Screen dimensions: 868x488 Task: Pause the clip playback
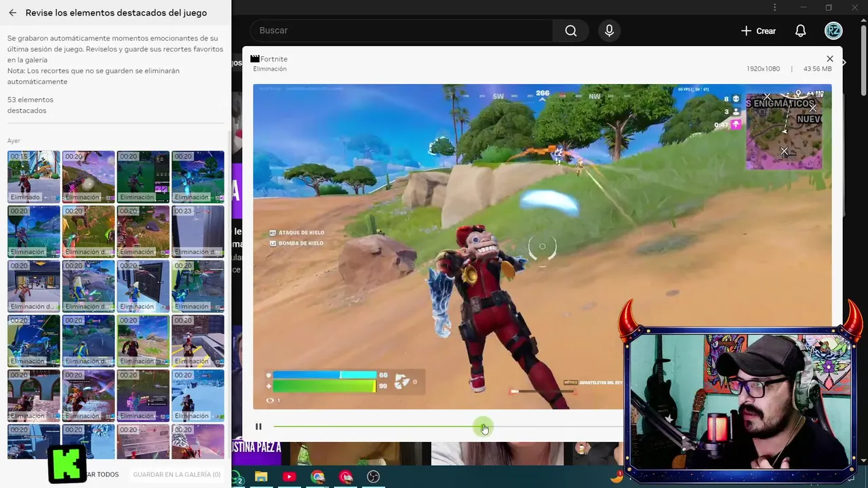[258, 426]
